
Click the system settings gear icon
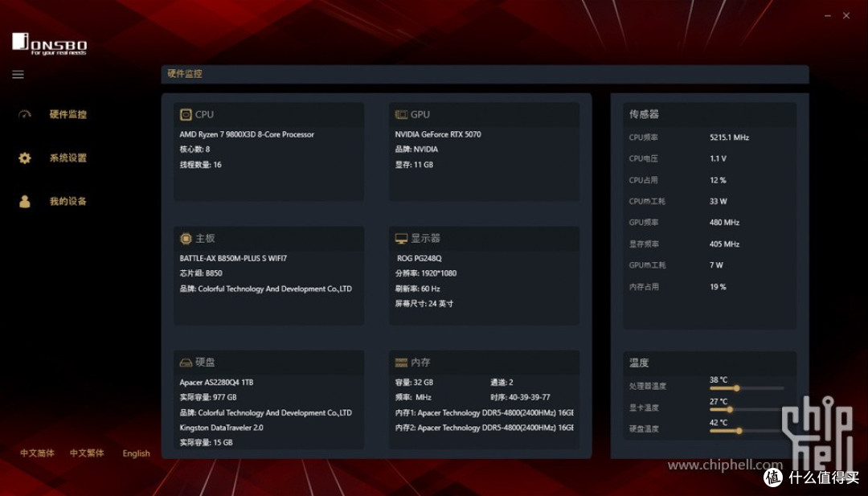(25, 158)
